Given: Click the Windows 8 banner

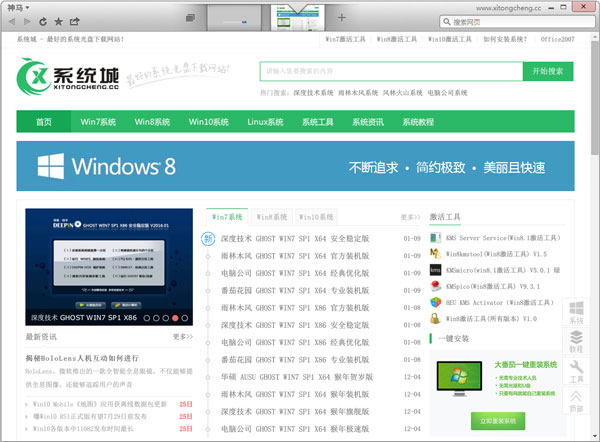Looking at the screenshot, I should tap(295, 166).
